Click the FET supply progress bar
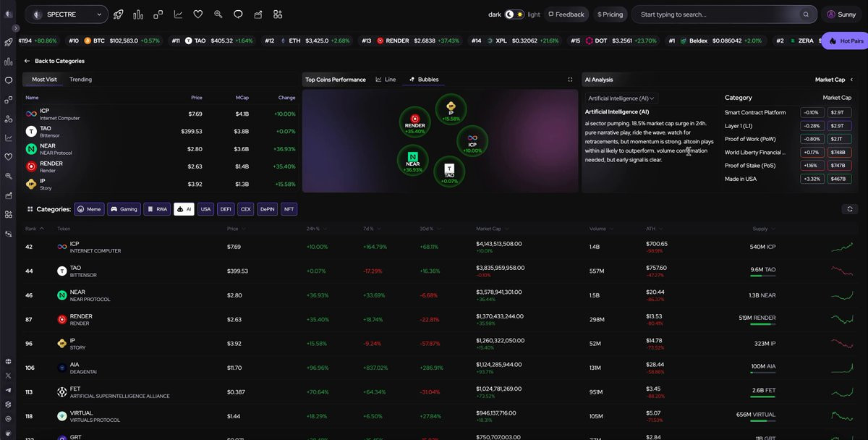The height and width of the screenshot is (440, 868). [x=763, y=396]
